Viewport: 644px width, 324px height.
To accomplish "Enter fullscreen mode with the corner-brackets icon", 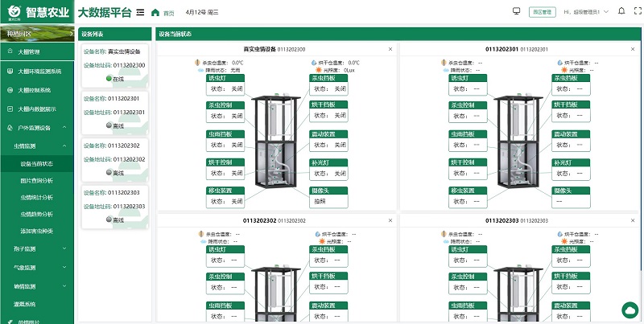I will pyautogui.click(x=638, y=11).
